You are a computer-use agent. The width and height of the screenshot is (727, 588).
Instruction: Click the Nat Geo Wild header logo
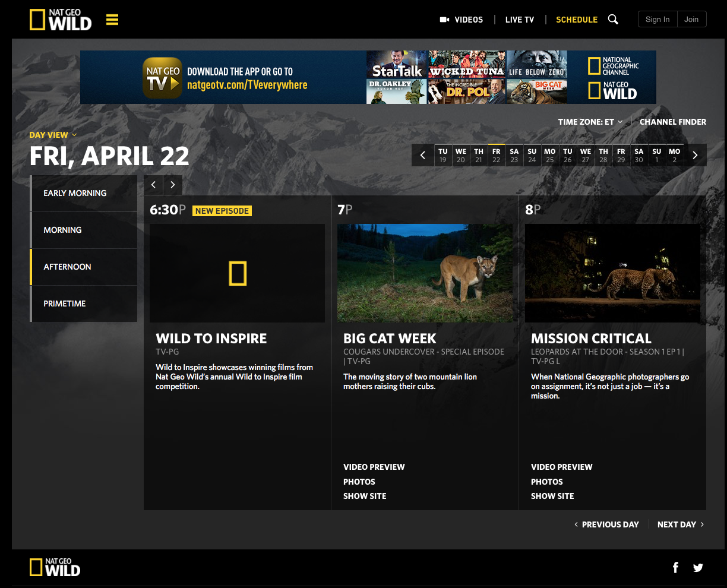[61, 20]
